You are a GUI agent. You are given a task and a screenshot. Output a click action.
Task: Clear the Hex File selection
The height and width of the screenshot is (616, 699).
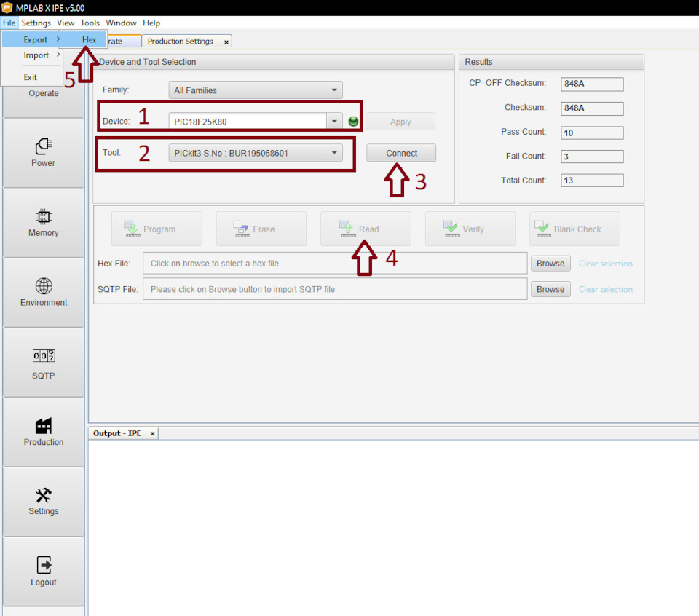click(605, 264)
